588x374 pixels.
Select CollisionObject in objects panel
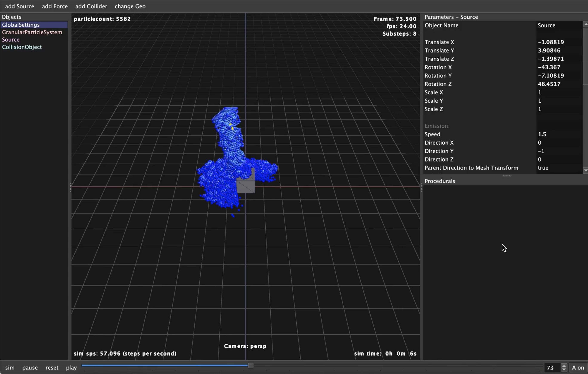22,47
